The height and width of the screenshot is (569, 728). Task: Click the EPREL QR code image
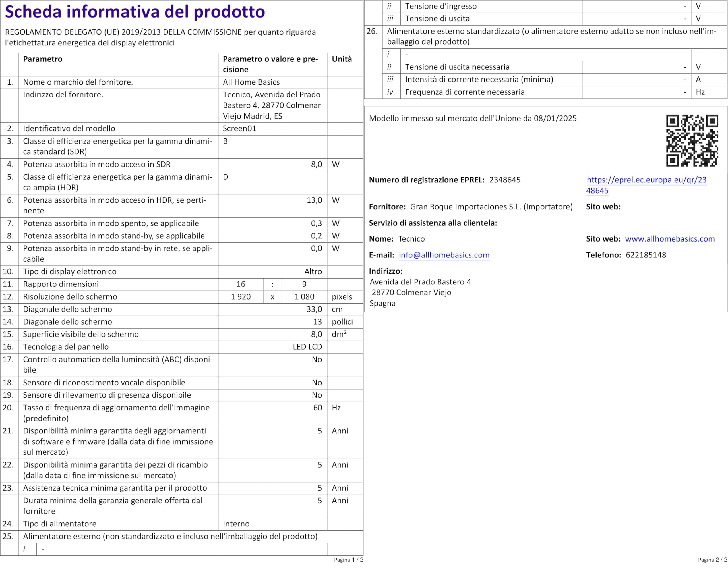tap(692, 140)
